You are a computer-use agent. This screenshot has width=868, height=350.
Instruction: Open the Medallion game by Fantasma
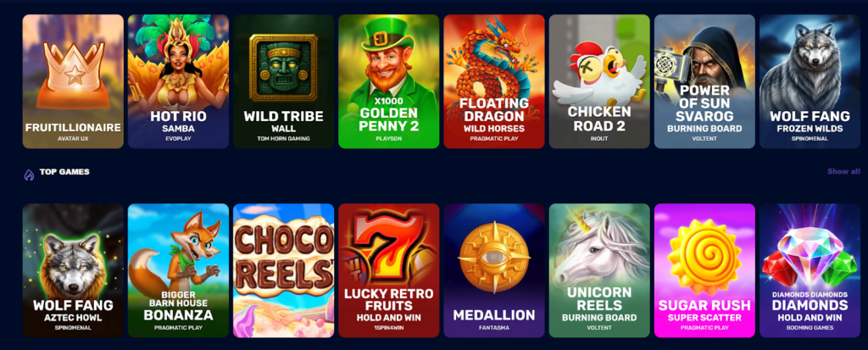tap(494, 270)
